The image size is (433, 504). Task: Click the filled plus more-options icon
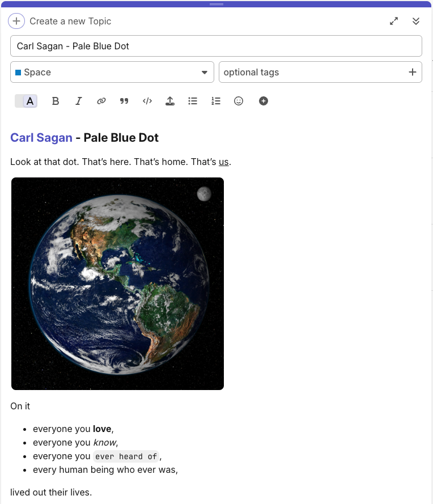264,101
